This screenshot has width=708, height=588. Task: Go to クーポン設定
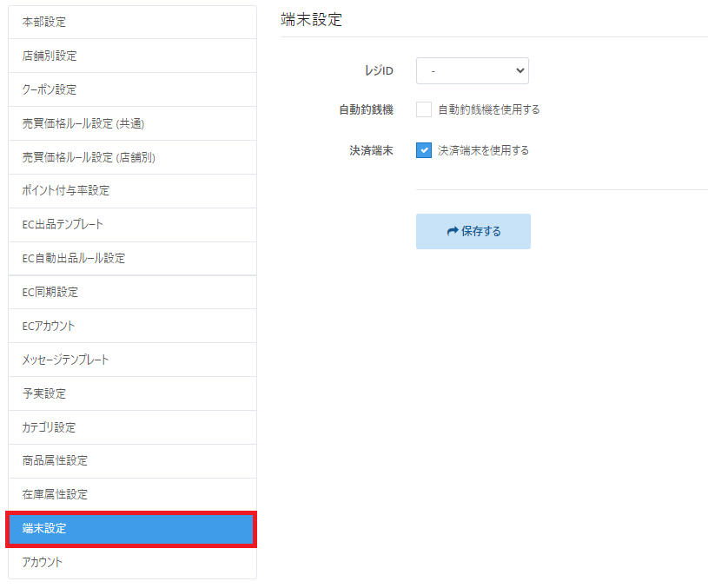(132, 89)
